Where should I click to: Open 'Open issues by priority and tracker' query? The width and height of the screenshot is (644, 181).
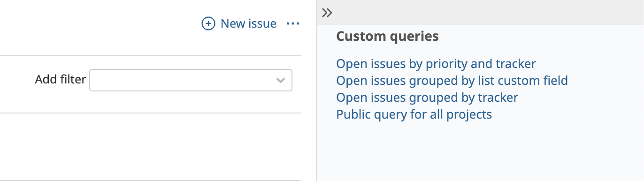[x=436, y=63]
